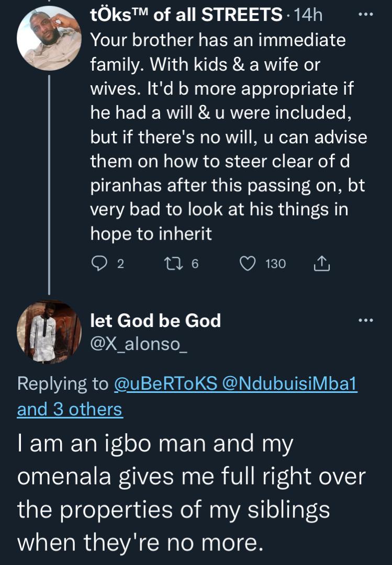Select the reply text about igbo omenala
The height and width of the screenshot is (565, 392).
click(x=191, y=494)
